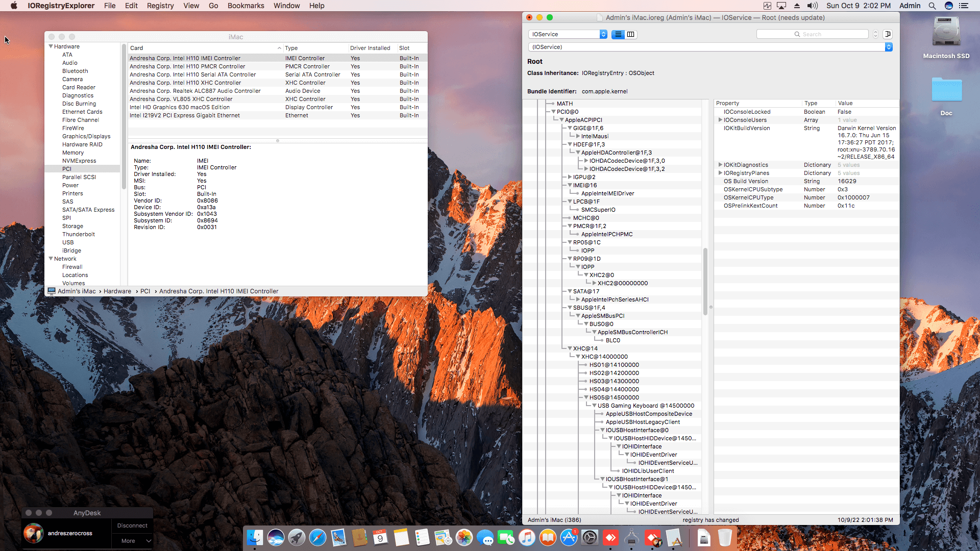Image resolution: width=980 pixels, height=551 pixels.
Task: Click Disconnect in the AnyDesk panel
Action: coord(132,525)
